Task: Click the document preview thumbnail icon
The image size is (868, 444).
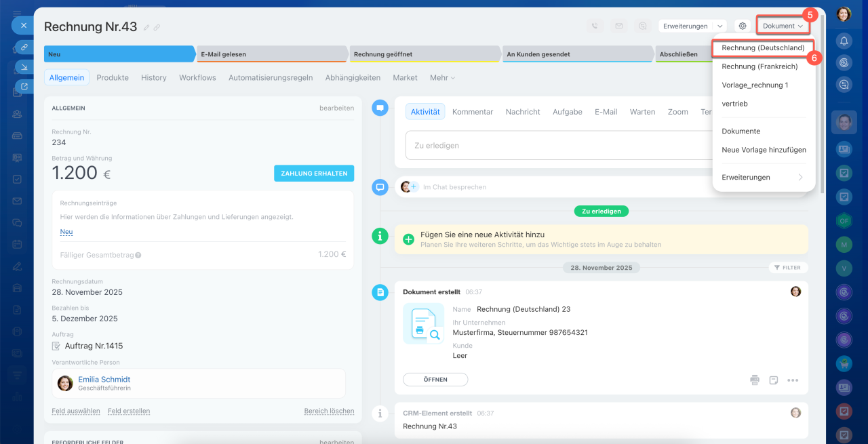Action: (x=423, y=324)
